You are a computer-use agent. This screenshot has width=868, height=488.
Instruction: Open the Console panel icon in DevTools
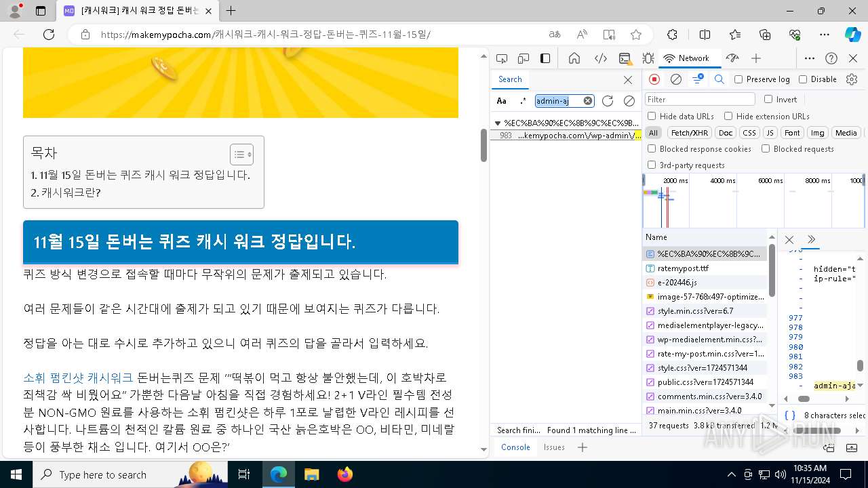coord(625,58)
